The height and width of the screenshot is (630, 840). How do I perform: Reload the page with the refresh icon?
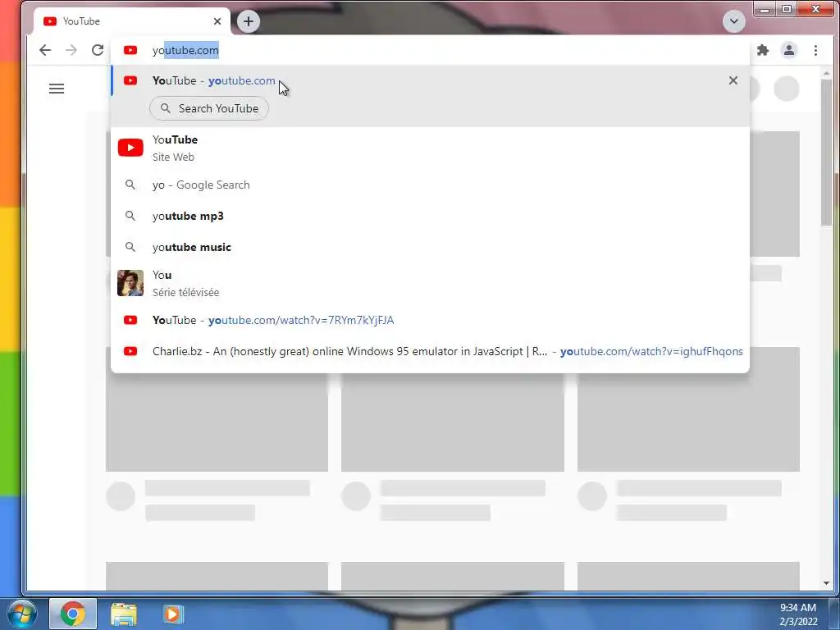[98, 50]
